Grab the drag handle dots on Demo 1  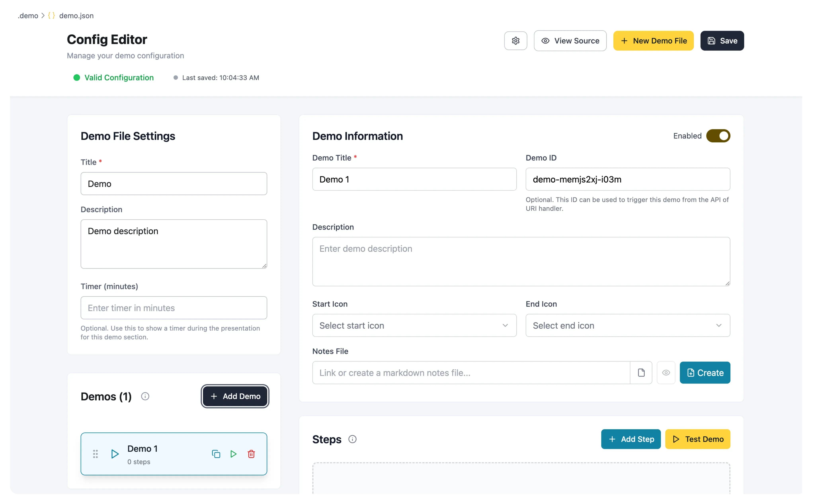[x=95, y=454]
